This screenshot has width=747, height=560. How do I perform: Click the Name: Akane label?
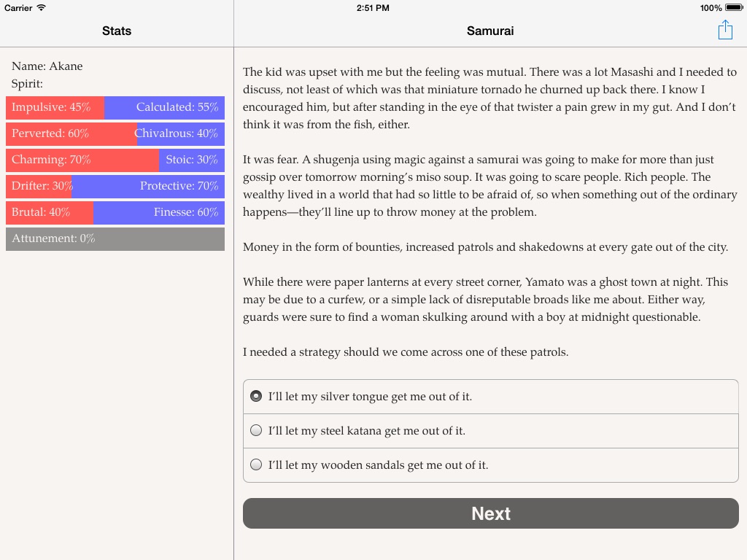click(47, 66)
